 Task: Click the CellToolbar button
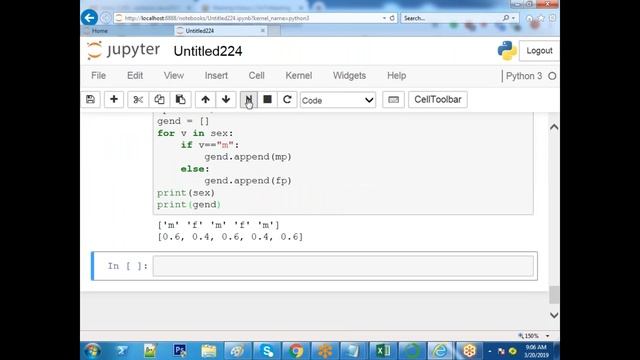tap(438, 100)
